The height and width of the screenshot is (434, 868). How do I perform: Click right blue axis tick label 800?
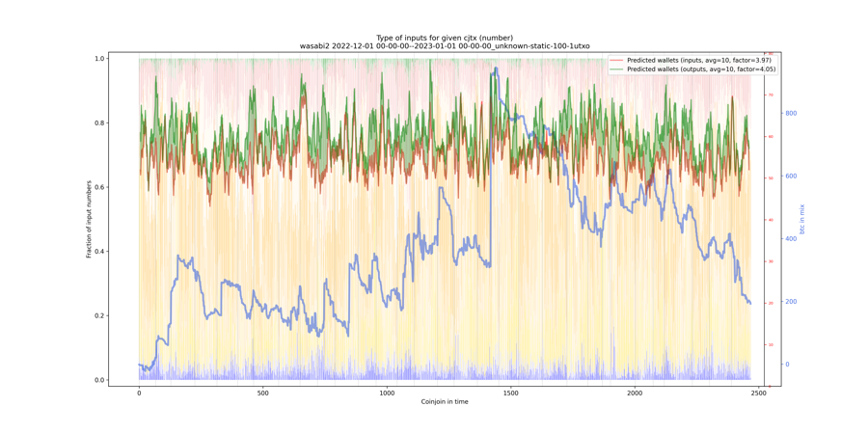pos(791,114)
